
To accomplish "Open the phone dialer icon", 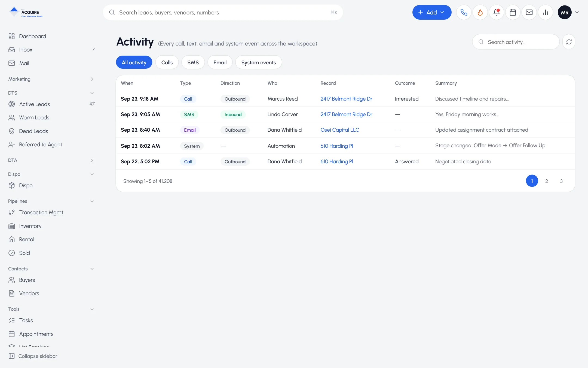I will click(464, 12).
